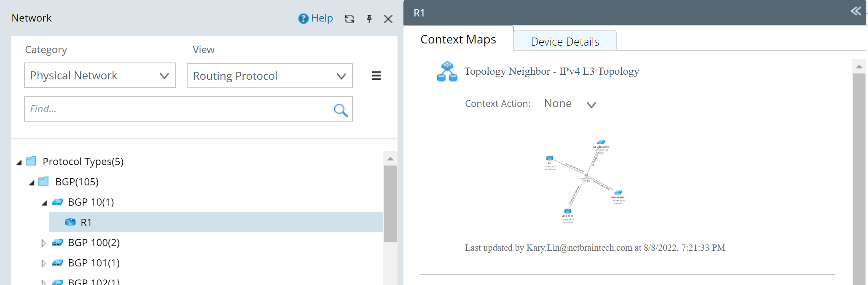868x285 pixels.
Task: Expand the BGP 100(2) tree node
Action: click(x=43, y=242)
